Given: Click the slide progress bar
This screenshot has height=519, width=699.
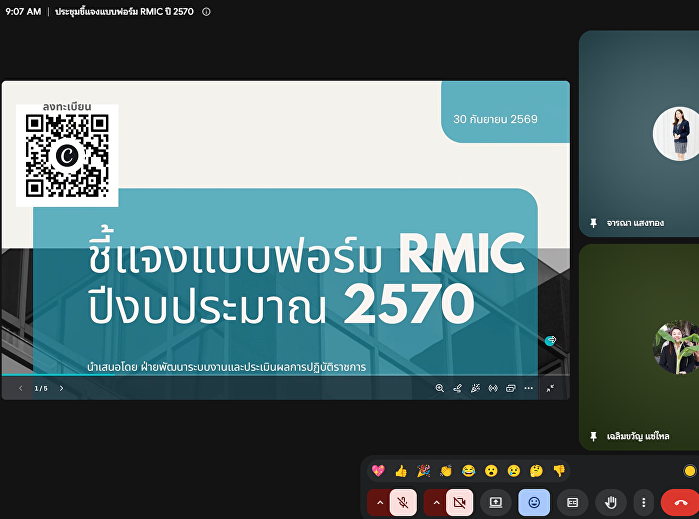Looking at the screenshot, I should tap(286, 375).
